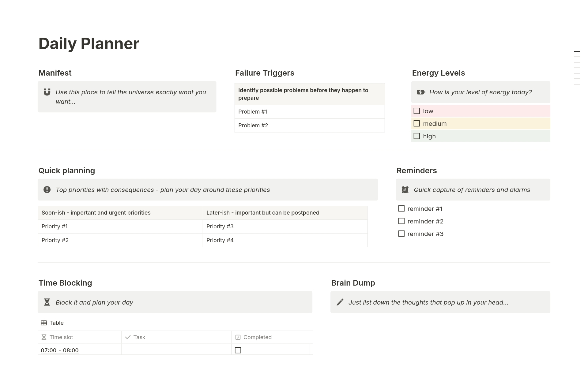The width and height of the screenshot is (588, 367).
Task: Click the battery icon in Energy Levels
Action: click(x=421, y=92)
